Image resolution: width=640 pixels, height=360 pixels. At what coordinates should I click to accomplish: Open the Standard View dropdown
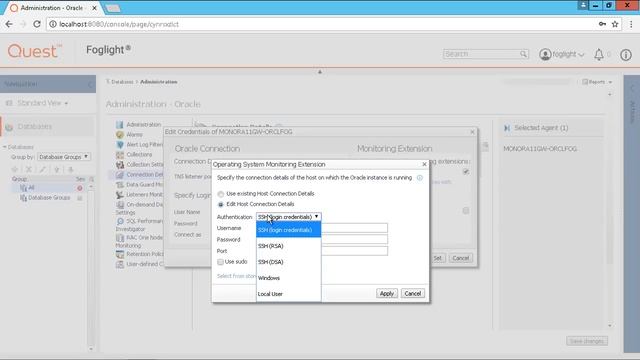coord(42,103)
